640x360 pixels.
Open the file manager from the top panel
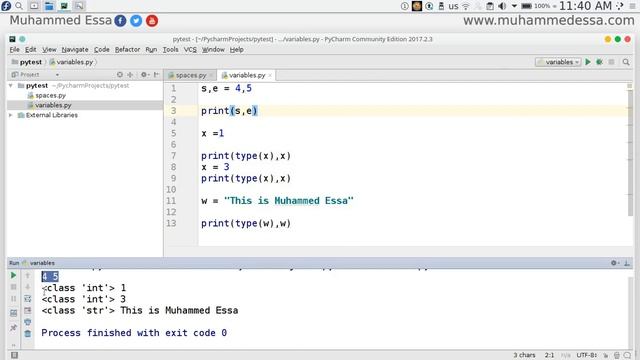(49, 6)
